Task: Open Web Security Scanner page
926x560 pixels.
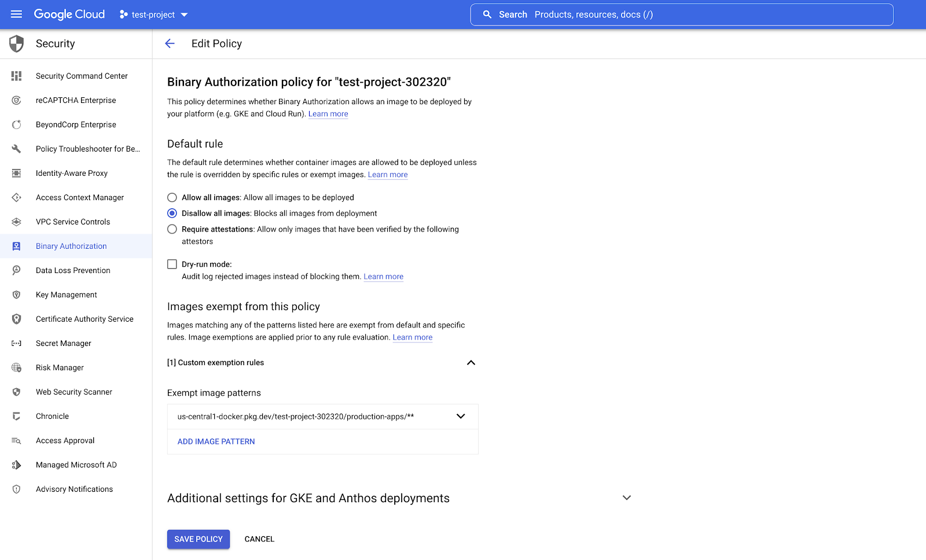Action: click(x=74, y=392)
